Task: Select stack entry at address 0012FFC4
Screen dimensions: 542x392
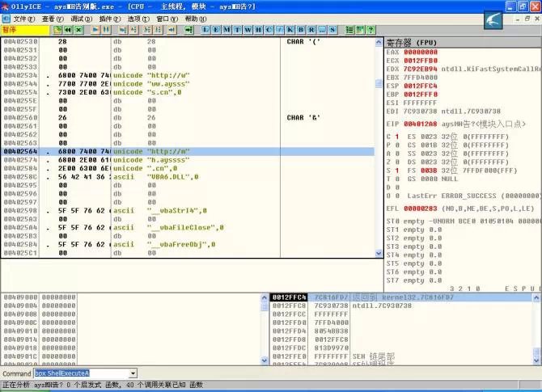Action: coord(288,297)
